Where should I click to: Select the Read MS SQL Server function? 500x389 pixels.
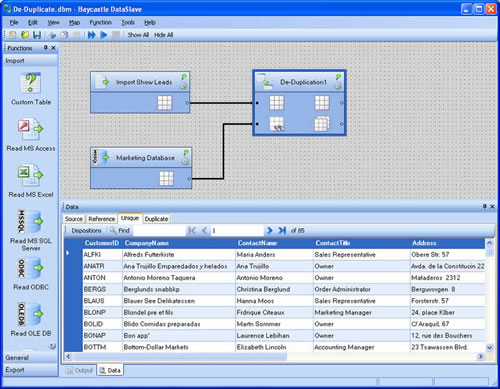[31, 230]
